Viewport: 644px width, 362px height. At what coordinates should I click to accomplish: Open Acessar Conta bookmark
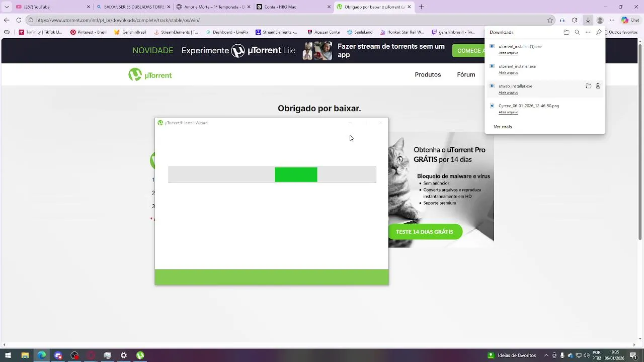[x=324, y=32]
